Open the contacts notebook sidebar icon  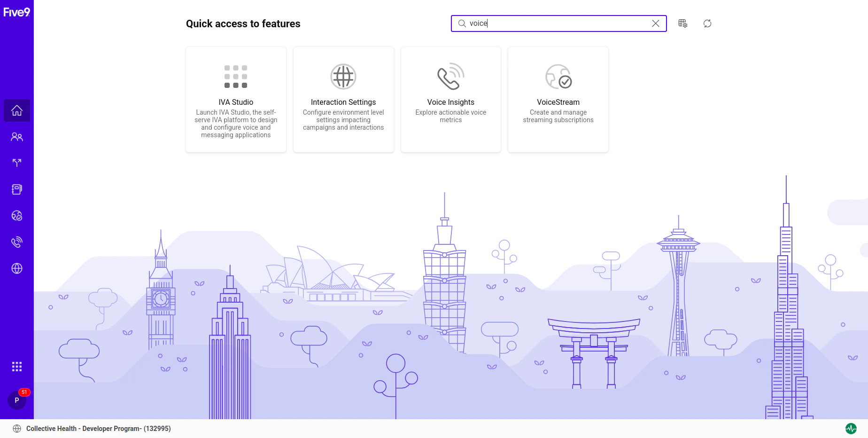pyautogui.click(x=17, y=189)
